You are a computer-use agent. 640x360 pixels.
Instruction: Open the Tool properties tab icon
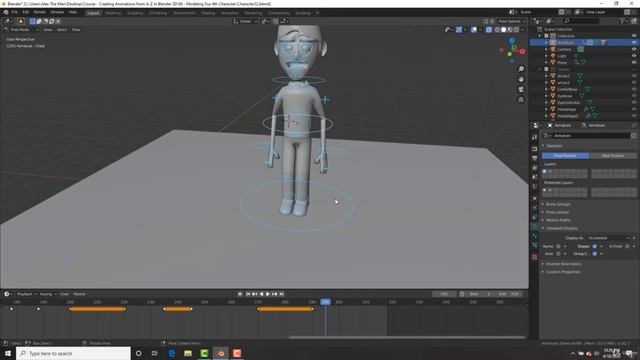pyautogui.click(x=535, y=138)
